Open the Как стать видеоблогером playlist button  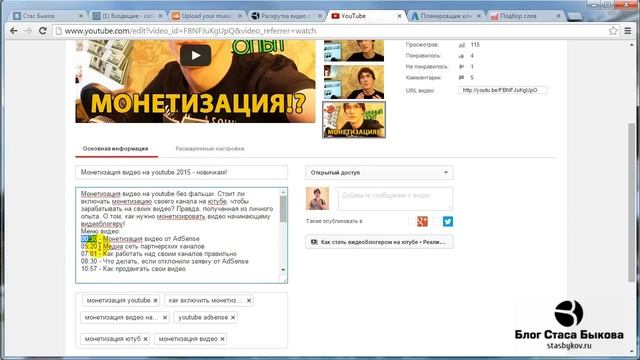click(x=379, y=242)
